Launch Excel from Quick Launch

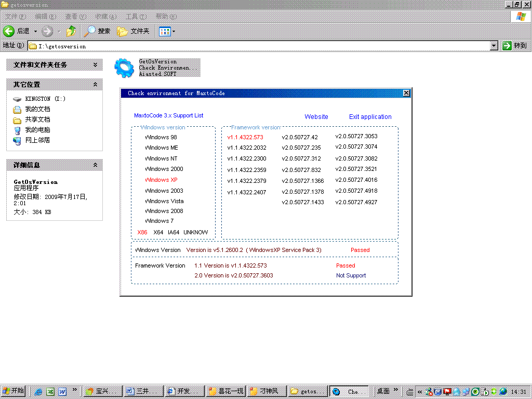click(x=50, y=392)
